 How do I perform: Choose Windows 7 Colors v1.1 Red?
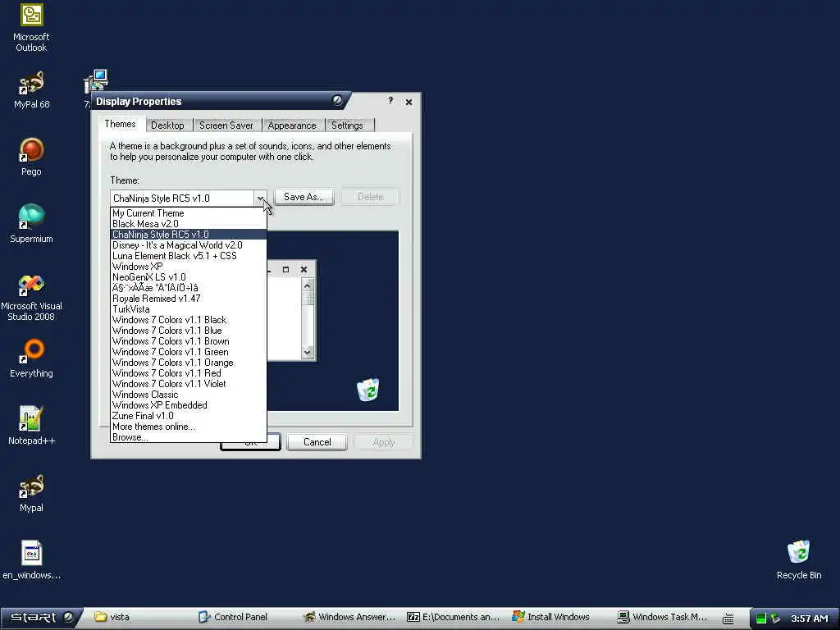pos(189,373)
